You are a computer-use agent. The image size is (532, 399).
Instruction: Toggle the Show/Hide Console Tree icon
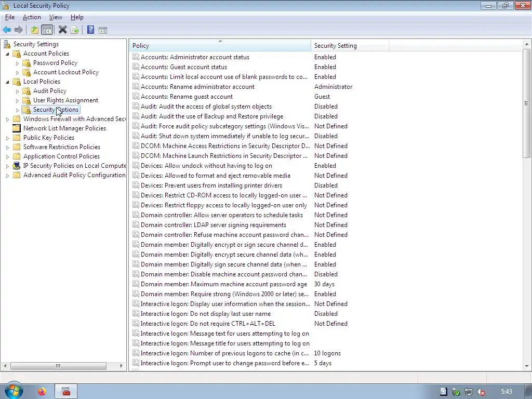click(x=47, y=30)
